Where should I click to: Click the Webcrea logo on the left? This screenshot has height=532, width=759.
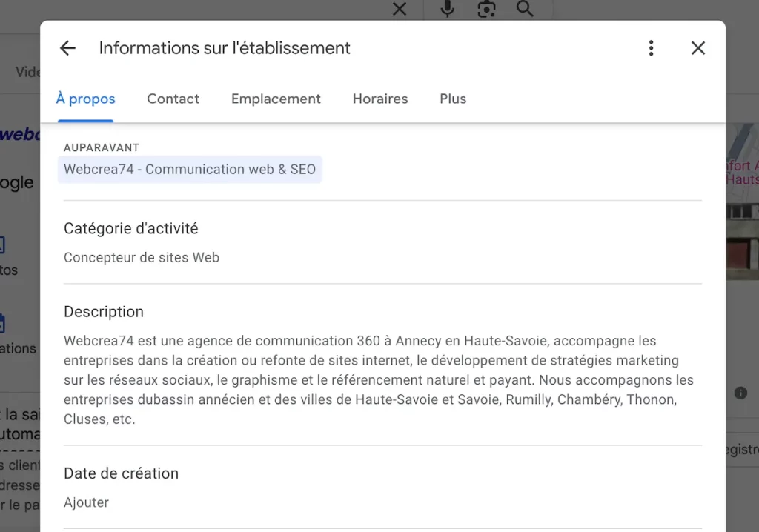pos(20,135)
